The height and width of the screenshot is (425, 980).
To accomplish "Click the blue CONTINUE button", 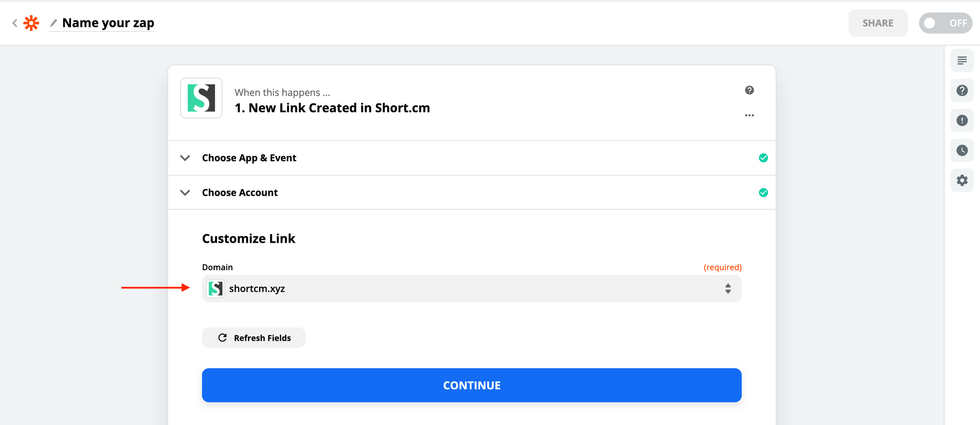I will click(471, 385).
